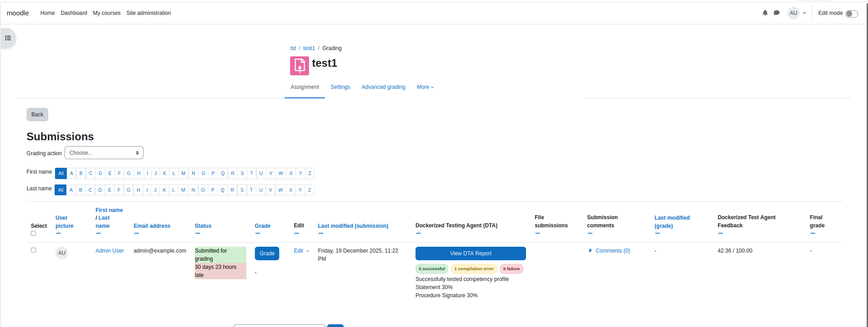Open My courses in top navigation
Image resolution: width=868 pixels, height=327 pixels.
[x=107, y=13]
